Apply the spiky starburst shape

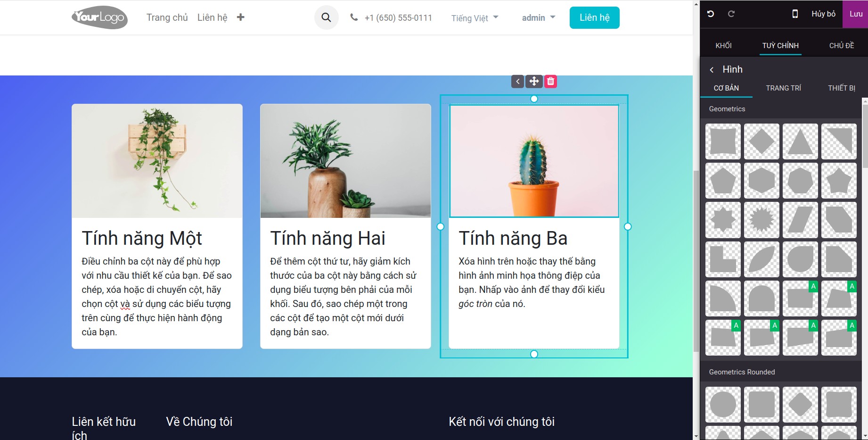pyautogui.click(x=762, y=220)
